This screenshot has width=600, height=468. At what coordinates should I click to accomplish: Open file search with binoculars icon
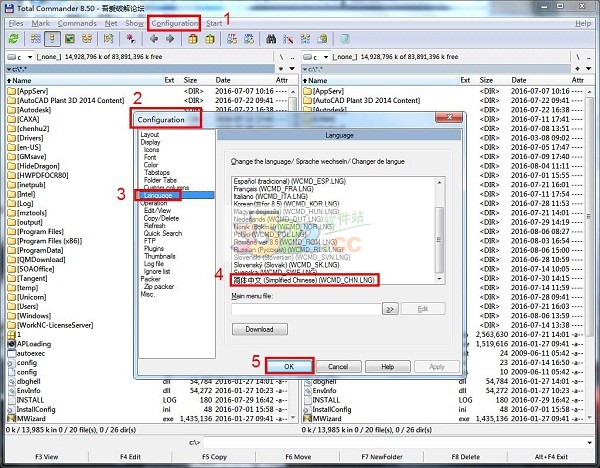271,39
